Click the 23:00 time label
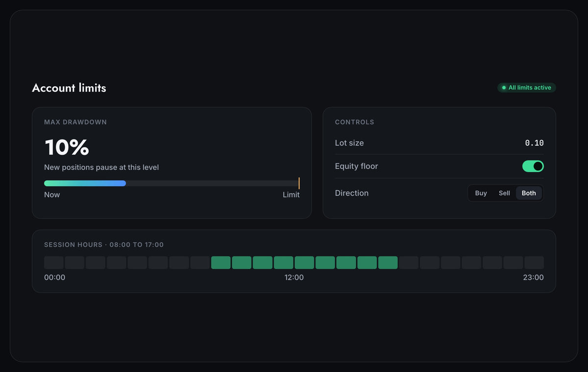 (533, 278)
